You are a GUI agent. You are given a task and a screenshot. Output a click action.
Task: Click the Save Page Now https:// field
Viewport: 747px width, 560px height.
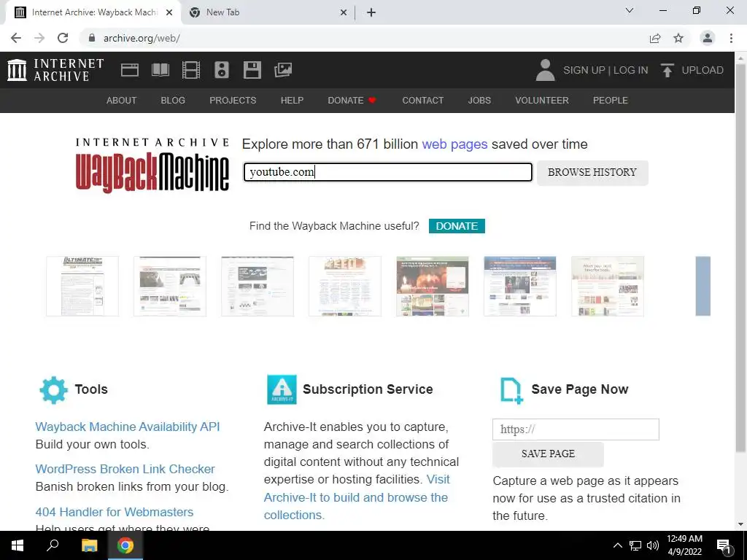coord(576,429)
